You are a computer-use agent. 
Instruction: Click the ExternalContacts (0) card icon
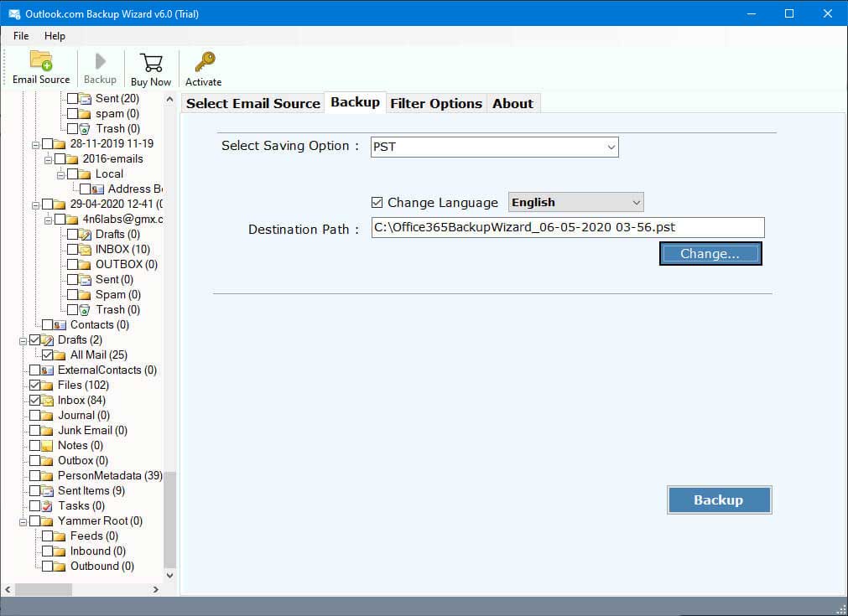click(48, 370)
